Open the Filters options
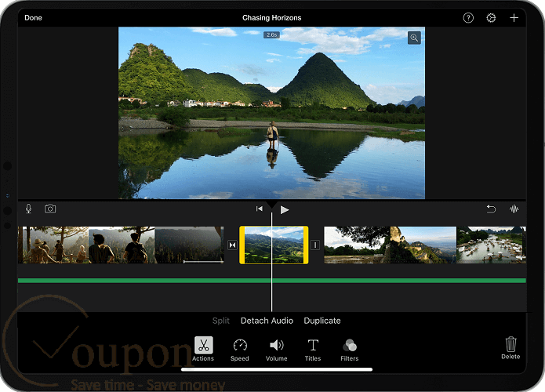Viewport: 545px width, 392px height. (349, 350)
